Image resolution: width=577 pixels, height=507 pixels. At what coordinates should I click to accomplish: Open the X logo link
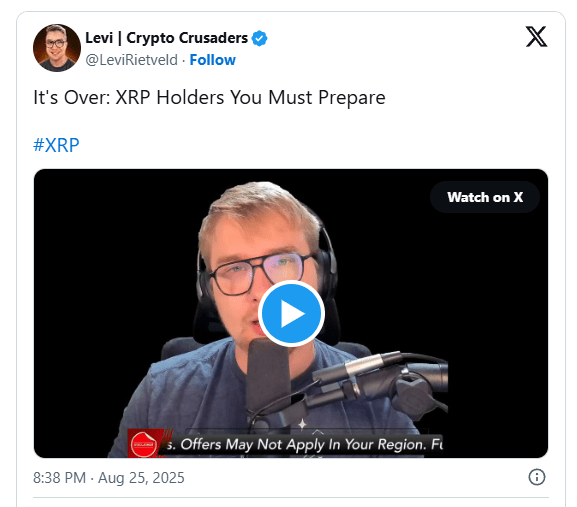coord(536,37)
